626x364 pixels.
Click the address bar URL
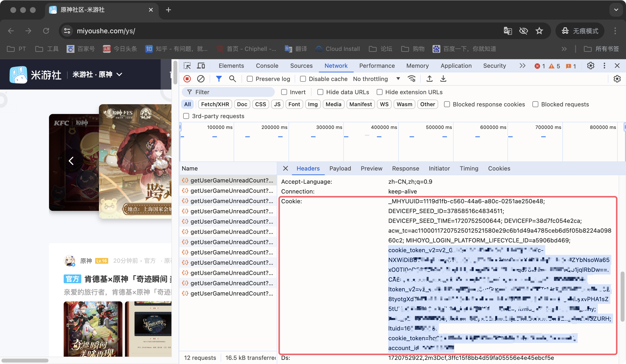(106, 31)
